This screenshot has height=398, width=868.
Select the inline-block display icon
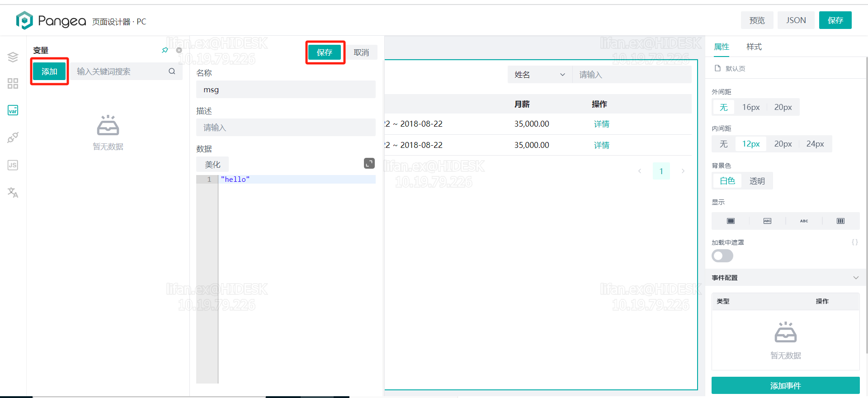(767, 221)
